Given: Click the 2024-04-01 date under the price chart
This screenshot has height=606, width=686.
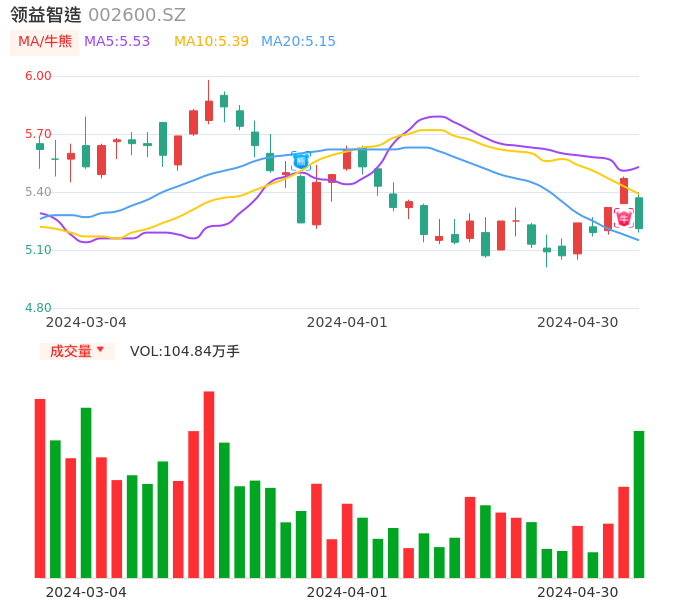Looking at the screenshot, I should click(346, 322).
